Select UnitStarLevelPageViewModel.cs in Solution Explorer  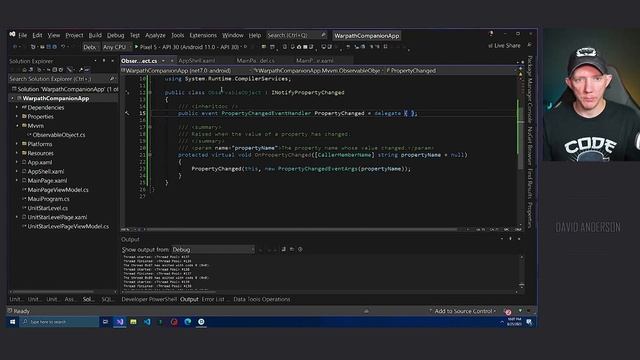[x=68, y=226]
